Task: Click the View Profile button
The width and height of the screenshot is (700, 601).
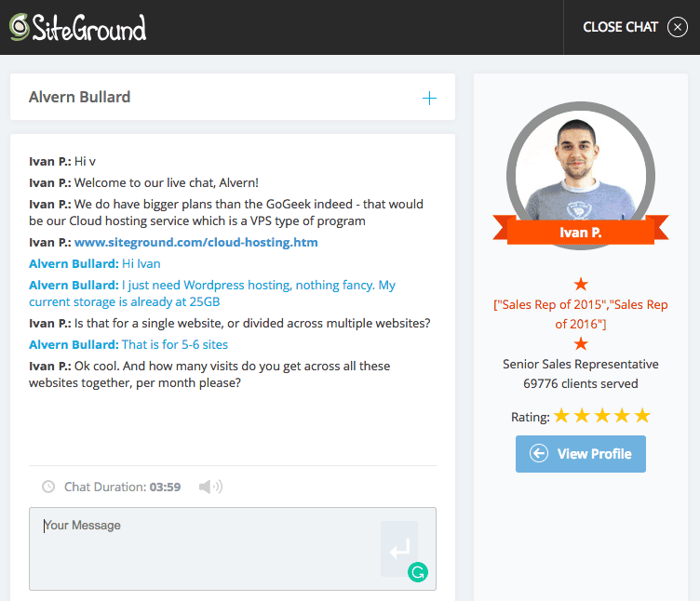Action: tap(580, 454)
